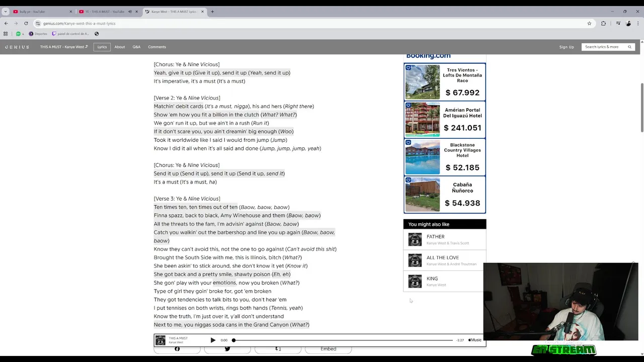This screenshot has height=362, width=644.
Task: Close the Kanye West Genius lyrics tab
Action: click(x=202, y=12)
